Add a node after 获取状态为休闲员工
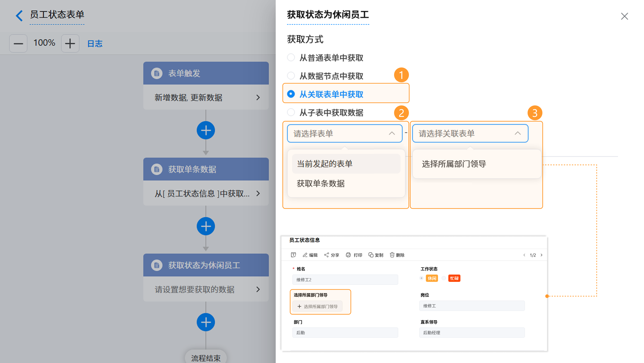The height and width of the screenshot is (363, 644). (206, 322)
